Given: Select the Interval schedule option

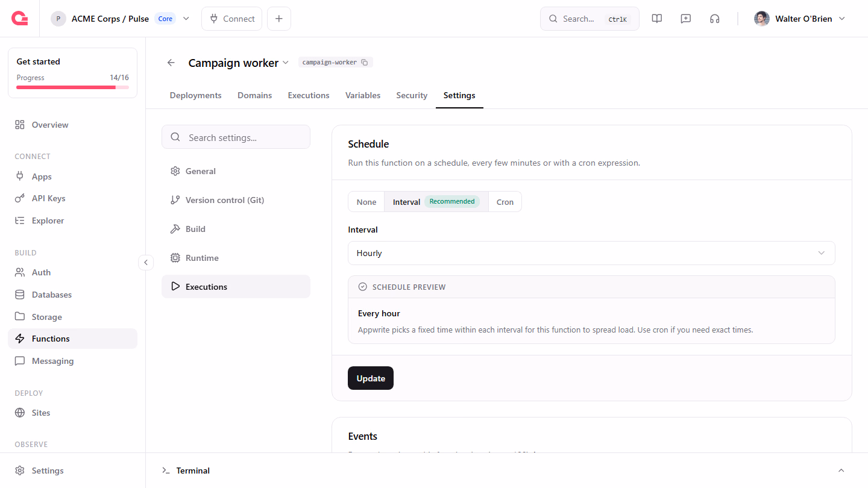Looking at the screenshot, I should point(436,202).
